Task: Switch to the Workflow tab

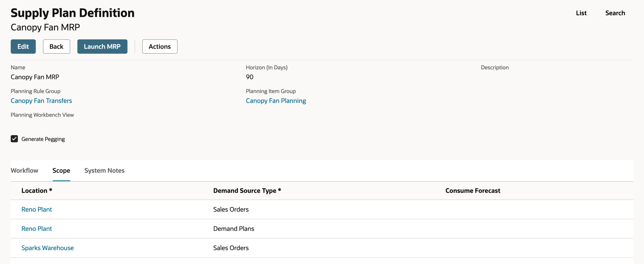Action: (x=25, y=170)
